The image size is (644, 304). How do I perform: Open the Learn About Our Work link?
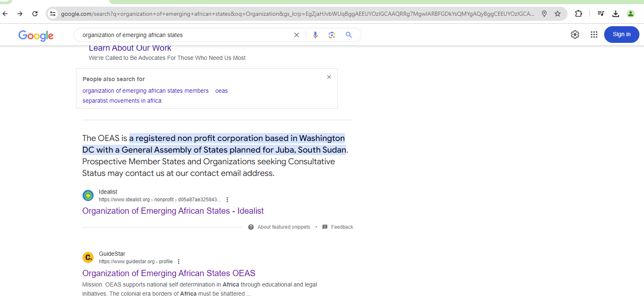coord(130,48)
